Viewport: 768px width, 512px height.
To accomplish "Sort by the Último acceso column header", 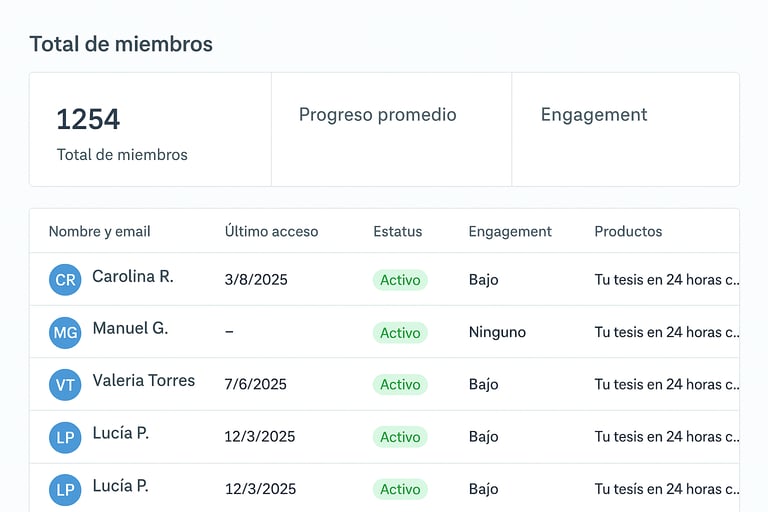I will tap(271, 231).
